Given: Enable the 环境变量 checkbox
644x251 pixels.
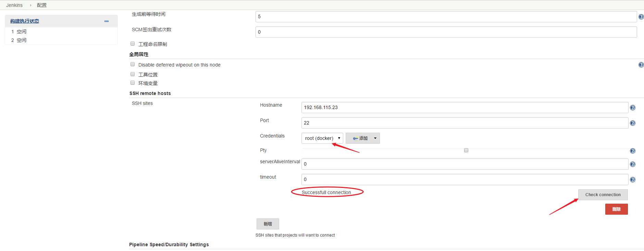Looking at the screenshot, I should (133, 83).
